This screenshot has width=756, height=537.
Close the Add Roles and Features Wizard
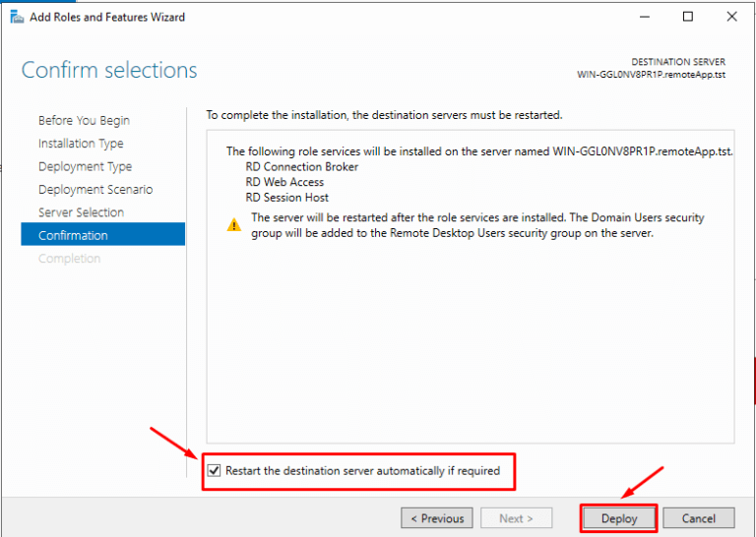(732, 17)
